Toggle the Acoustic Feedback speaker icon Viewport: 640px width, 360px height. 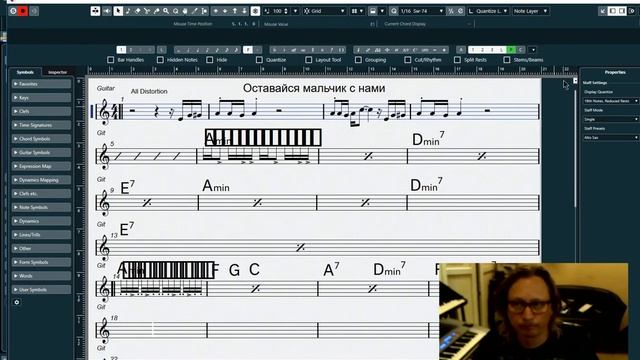click(x=107, y=11)
